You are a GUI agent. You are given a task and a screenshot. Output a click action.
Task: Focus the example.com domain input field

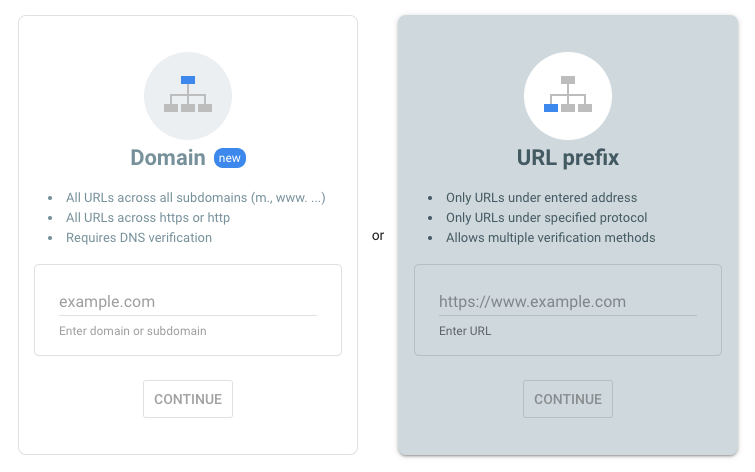(188, 301)
